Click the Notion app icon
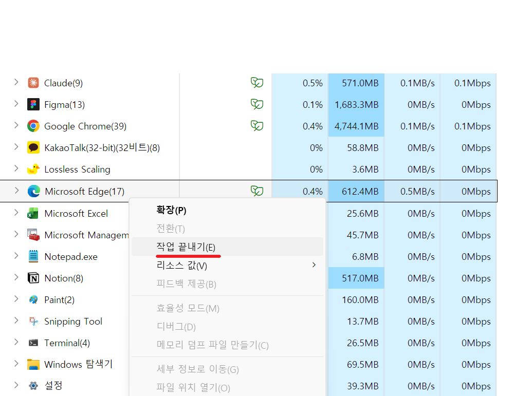The height and width of the screenshot is (396, 532). point(33,278)
